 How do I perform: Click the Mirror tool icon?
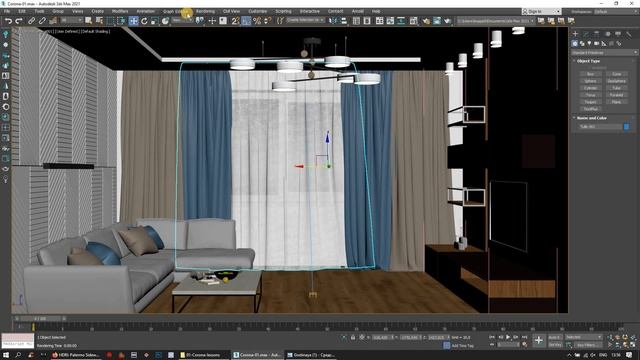tap(333, 21)
